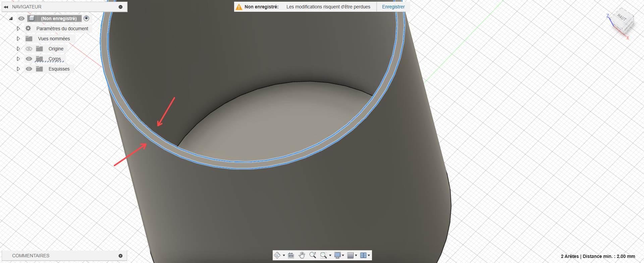Screen dimensions: 644x263
Task: Click the Enregistrer save link
Action: point(393,7)
